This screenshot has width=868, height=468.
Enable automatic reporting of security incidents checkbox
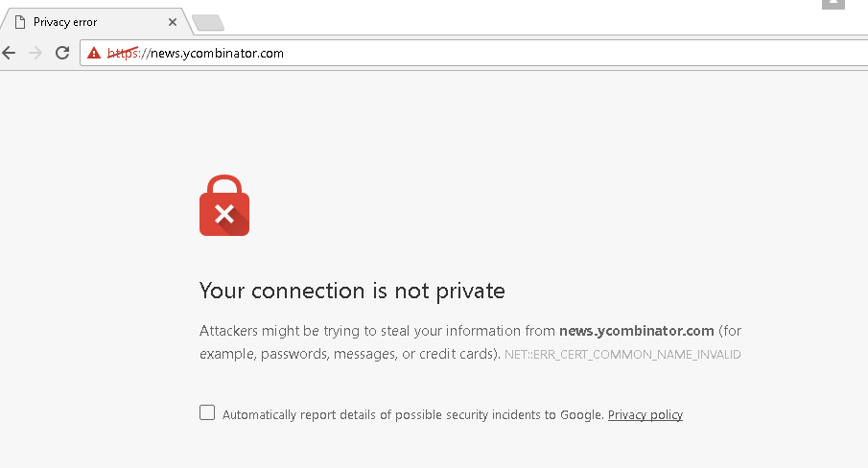(207, 412)
